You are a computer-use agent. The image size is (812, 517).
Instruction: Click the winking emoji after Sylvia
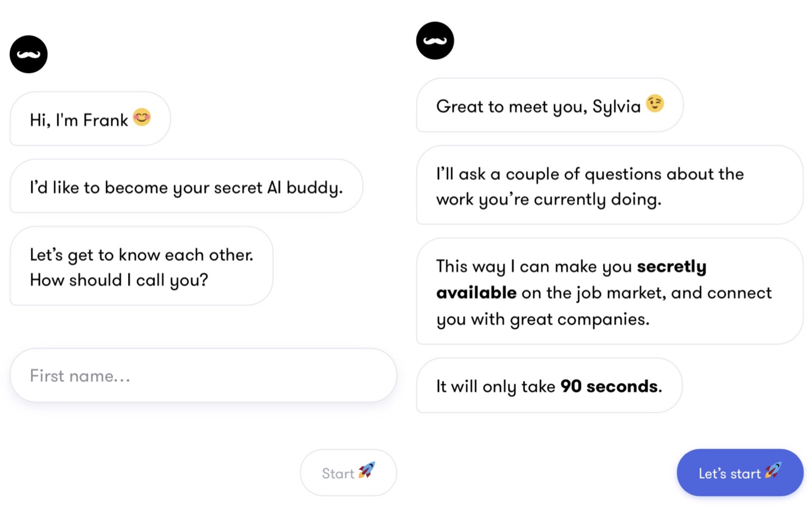coord(655,104)
